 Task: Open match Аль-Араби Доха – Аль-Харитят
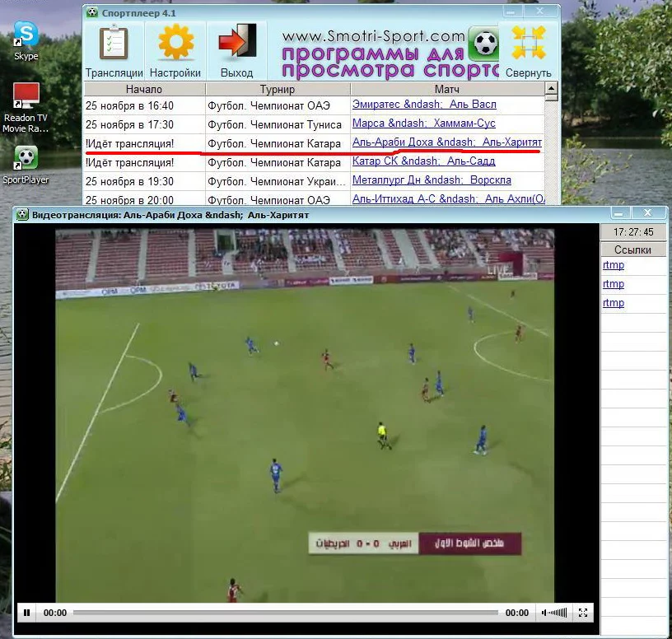click(x=447, y=142)
